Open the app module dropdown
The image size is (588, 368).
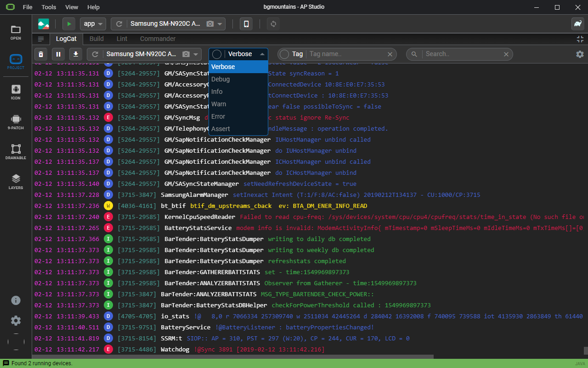(93, 24)
